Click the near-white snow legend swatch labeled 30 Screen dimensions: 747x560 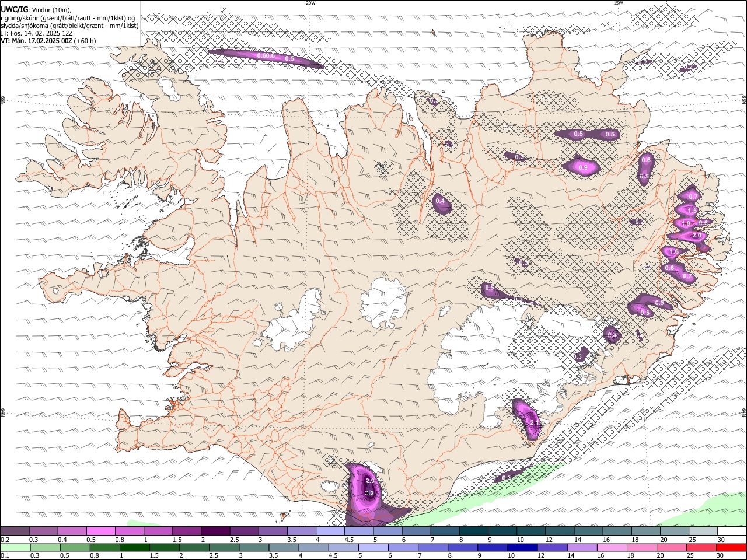[732, 531]
